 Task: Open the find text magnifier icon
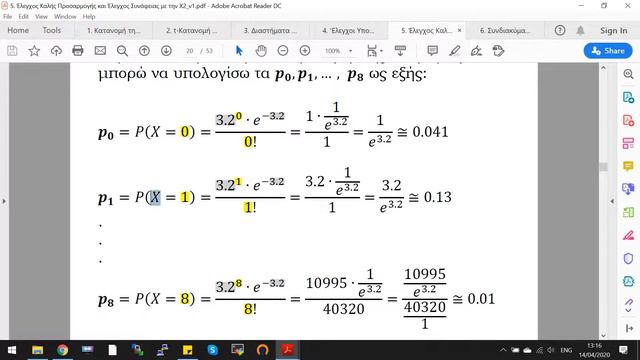tap(122, 51)
